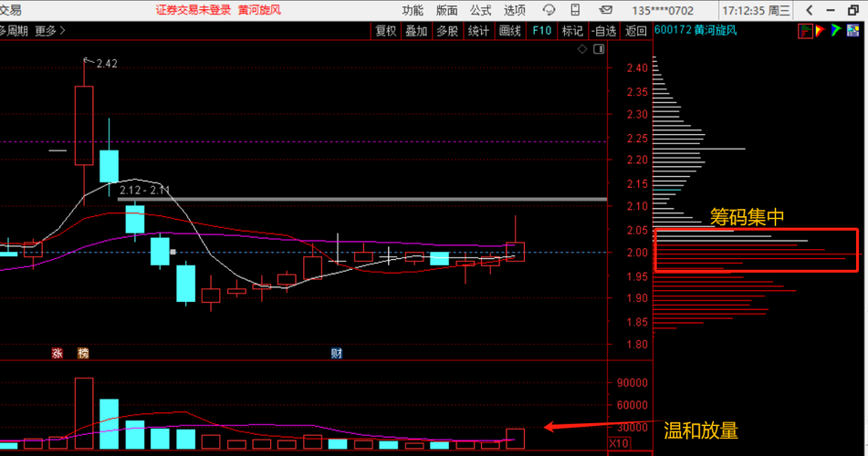
Task: Click the 17:12:35 周三 clock display
Action: point(756,11)
